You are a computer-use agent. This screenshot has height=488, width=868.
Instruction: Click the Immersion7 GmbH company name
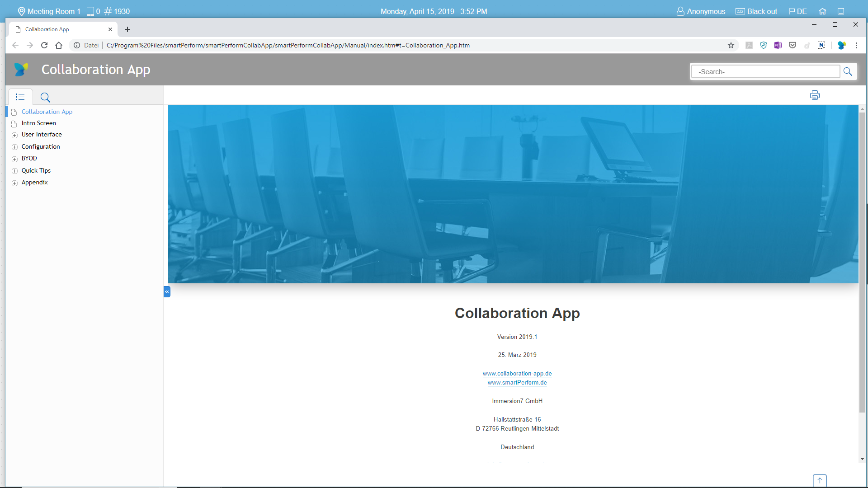pos(517,401)
